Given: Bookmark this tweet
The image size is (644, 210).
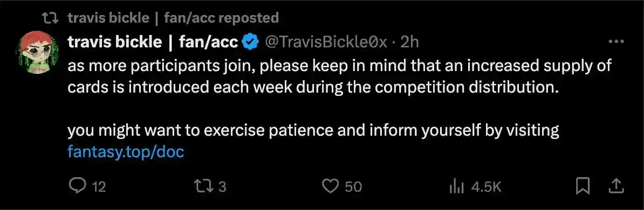Looking at the screenshot, I should pos(583,187).
